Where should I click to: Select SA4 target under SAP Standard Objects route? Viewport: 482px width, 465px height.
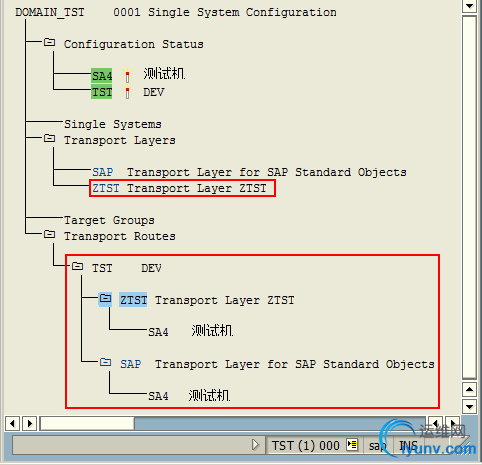tap(158, 396)
